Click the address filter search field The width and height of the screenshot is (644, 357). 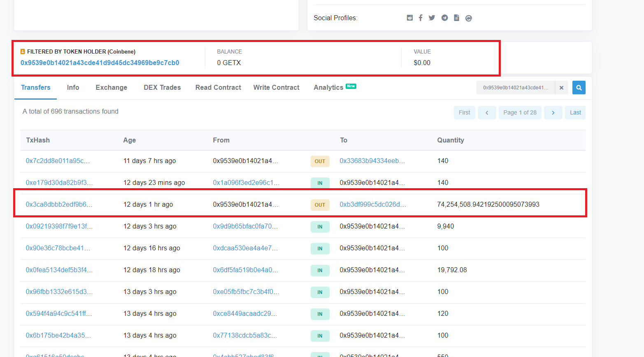(x=515, y=88)
